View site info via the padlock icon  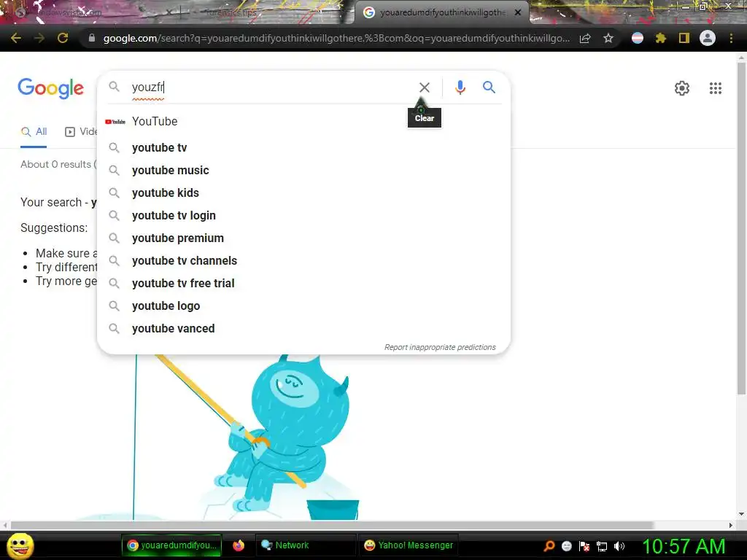[x=92, y=38]
